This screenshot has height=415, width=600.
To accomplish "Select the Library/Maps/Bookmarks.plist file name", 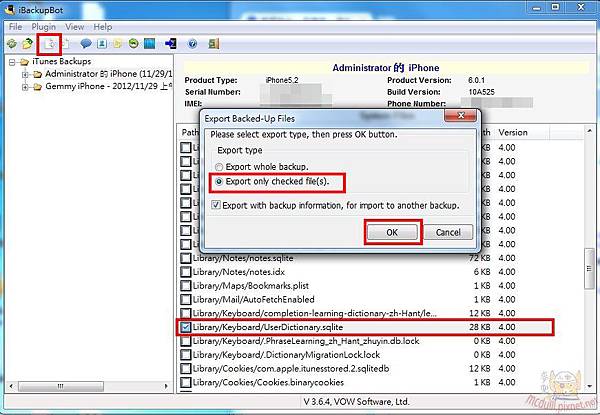I will (251, 286).
